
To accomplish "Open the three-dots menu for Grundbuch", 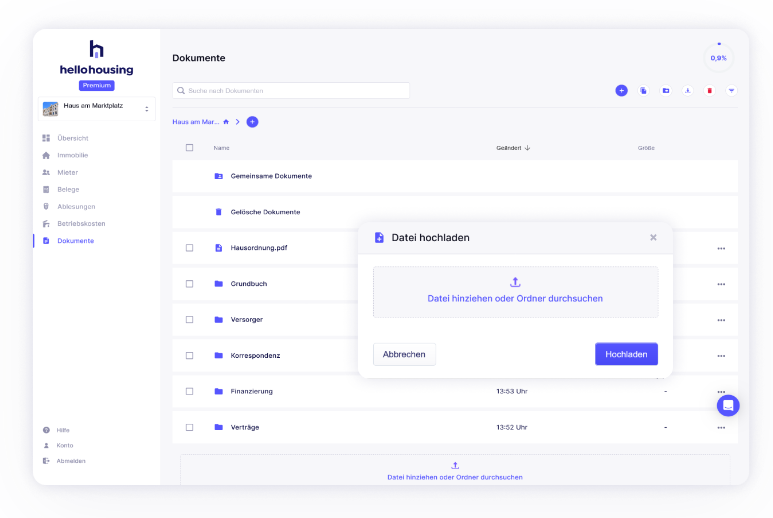I will pyautogui.click(x=720, y=284).
